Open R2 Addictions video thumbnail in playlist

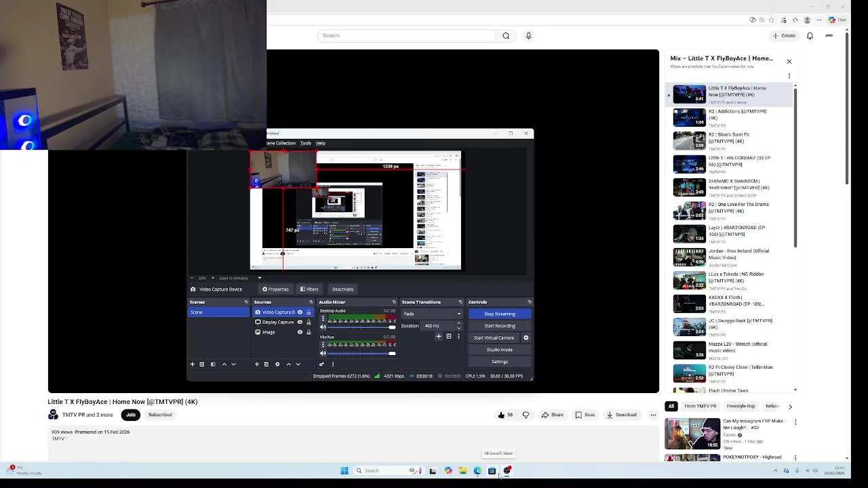(689, 118)
